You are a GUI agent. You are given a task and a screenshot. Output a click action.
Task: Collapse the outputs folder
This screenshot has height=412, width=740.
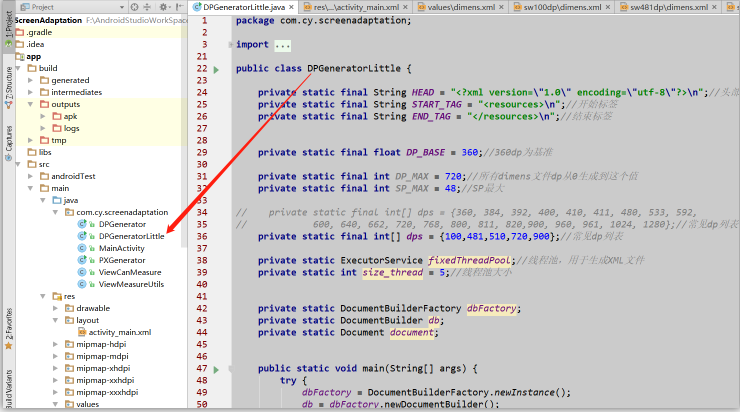[x=31, y=104]
